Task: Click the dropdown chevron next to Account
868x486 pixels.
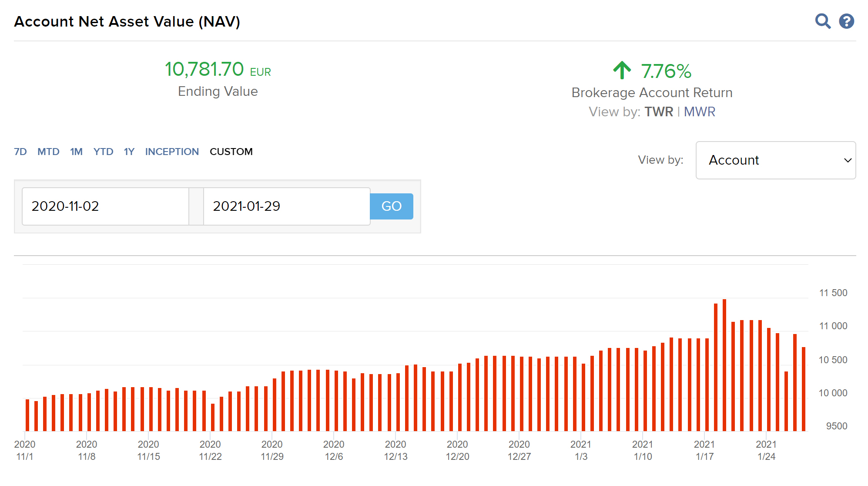Action: [847, 160]
